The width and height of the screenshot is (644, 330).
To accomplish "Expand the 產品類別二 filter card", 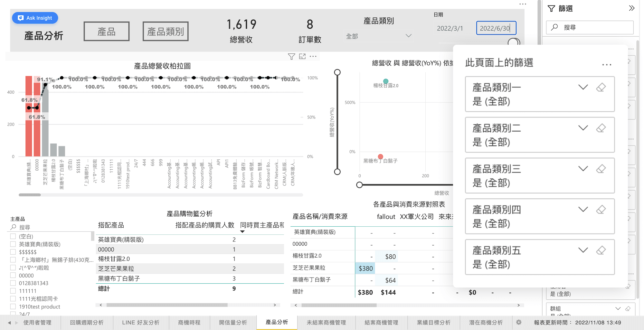I will (x=583, y=128).
